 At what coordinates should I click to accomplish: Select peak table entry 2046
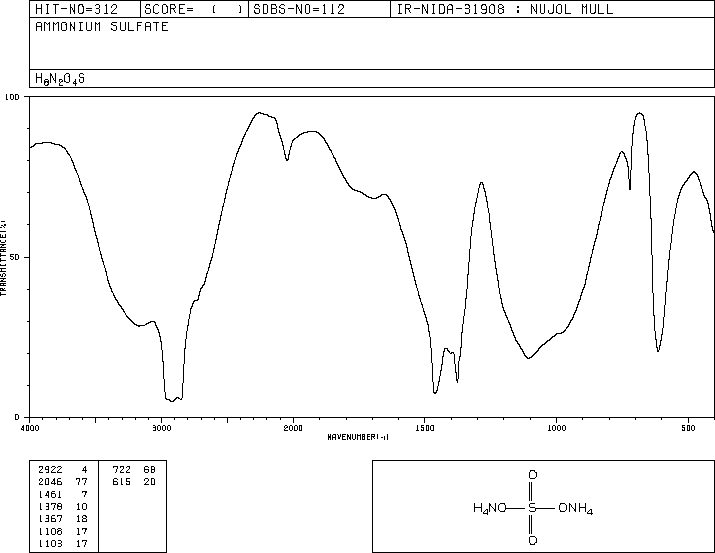point(50,481)
